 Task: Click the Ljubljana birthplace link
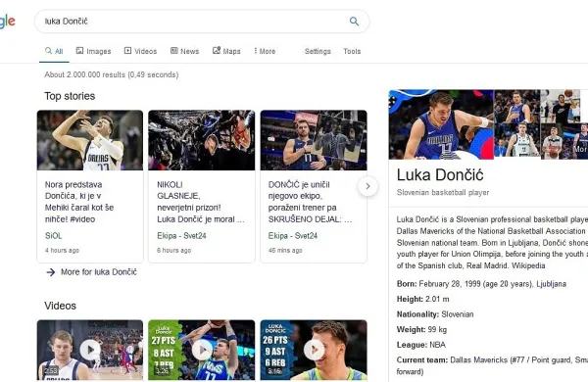551,284
